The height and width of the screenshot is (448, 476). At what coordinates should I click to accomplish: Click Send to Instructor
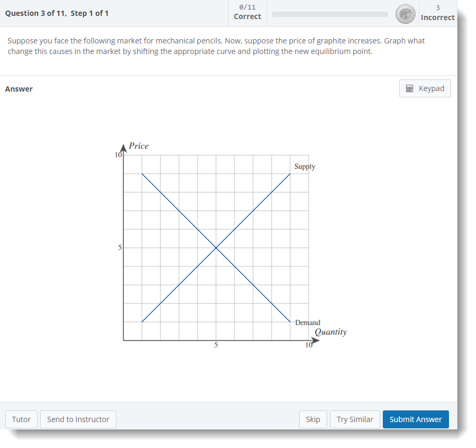(78, 419)
